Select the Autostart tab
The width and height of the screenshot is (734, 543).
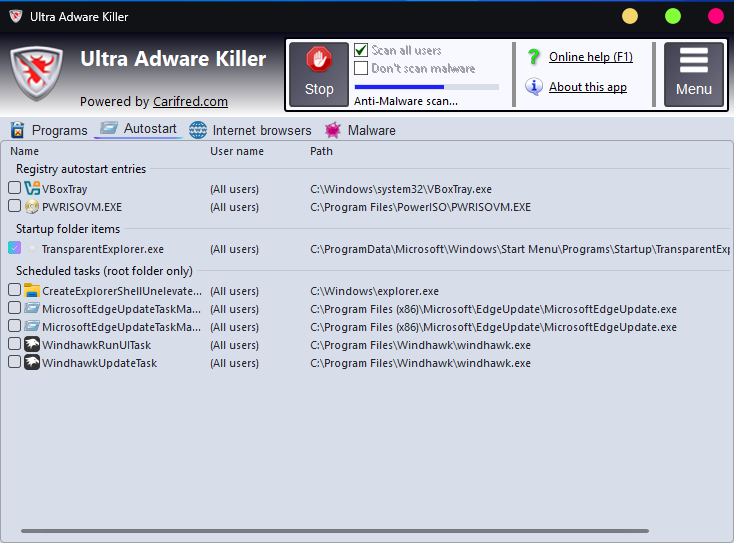[139, 129]
